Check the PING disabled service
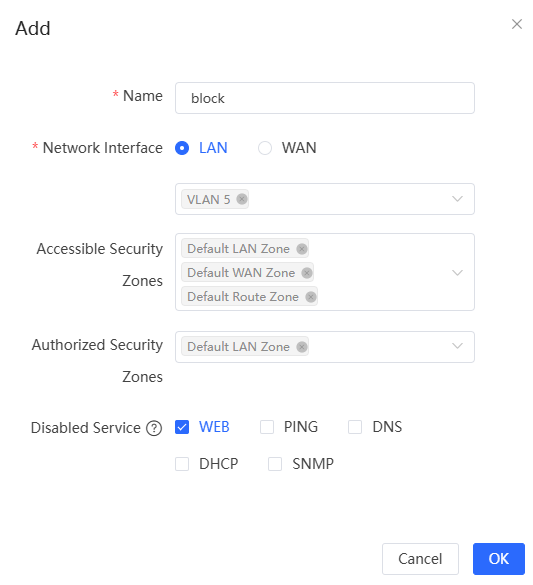Screen dimensions: 533x585 coord(267,427)
